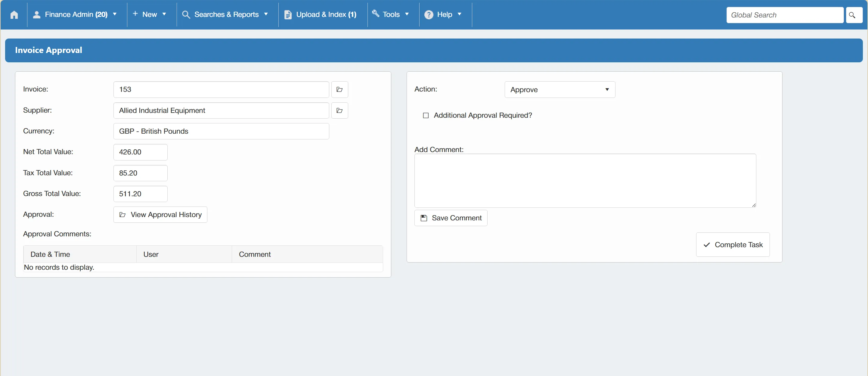The height and width of the screenshot is (376, 868).
Task: Click the Currency field
Action: 221,131
